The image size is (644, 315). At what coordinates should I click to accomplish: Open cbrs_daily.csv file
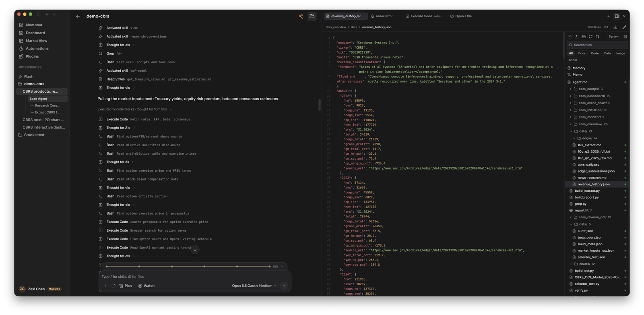click(x=588, y=165)
